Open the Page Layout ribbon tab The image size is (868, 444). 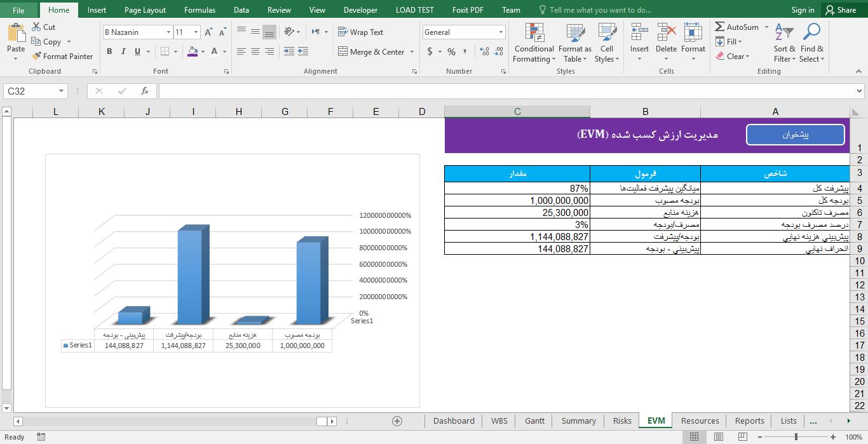pos(145,10)
